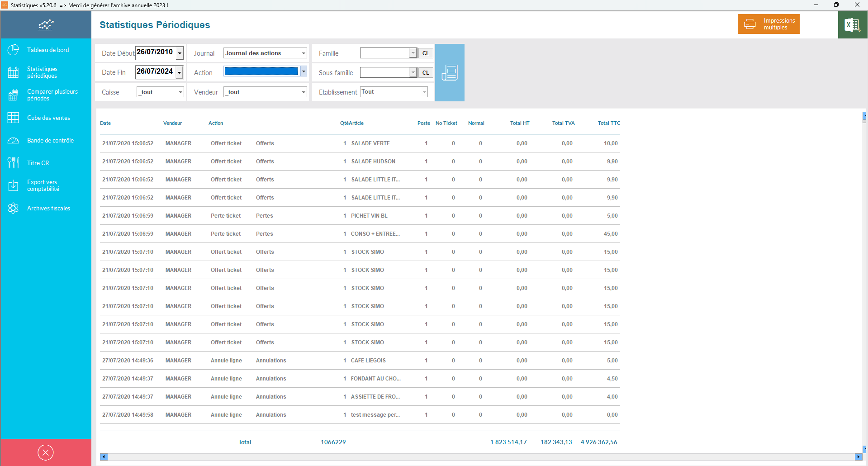
Task: Open the Caisse dropdown
Action: pos(160,92)
